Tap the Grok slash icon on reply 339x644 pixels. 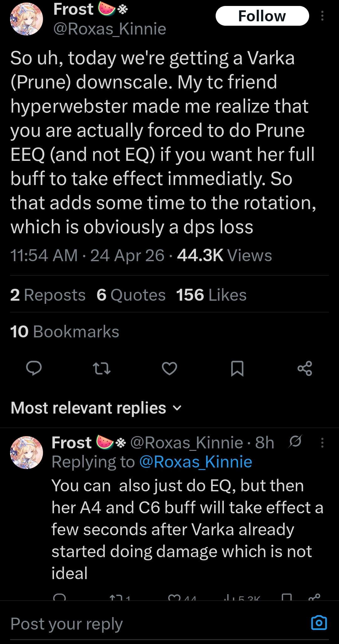pos(295,441)
